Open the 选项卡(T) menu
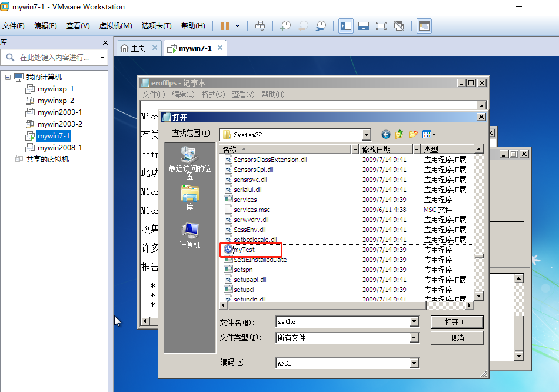Image resolution: width=559 pixels, height=392 pixels. point(157,26)
